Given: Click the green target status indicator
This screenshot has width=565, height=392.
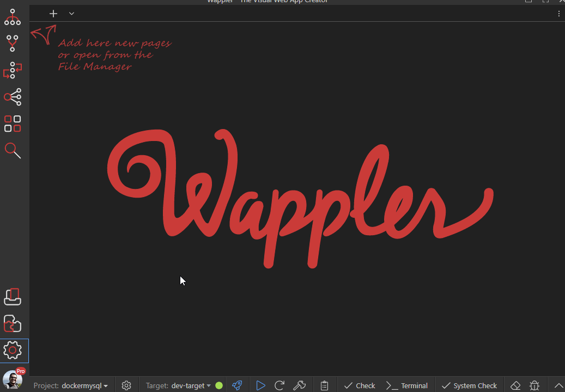Looking at the screenshot, I should click(x=219, y=385).
